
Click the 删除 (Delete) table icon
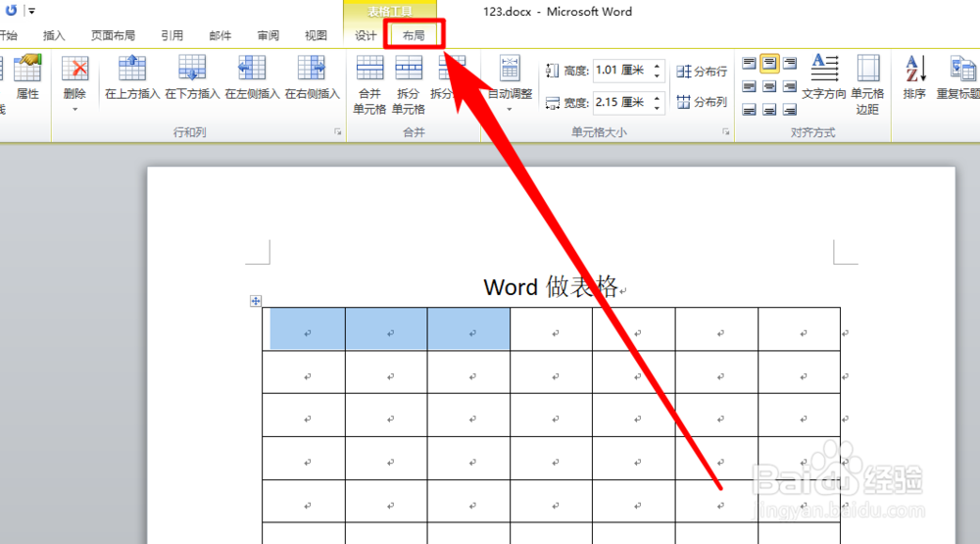tap(75, 69)
